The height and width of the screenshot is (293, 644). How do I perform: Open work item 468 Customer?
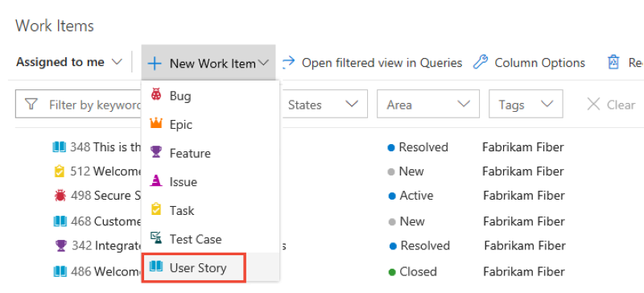click(x=106, y=221)
